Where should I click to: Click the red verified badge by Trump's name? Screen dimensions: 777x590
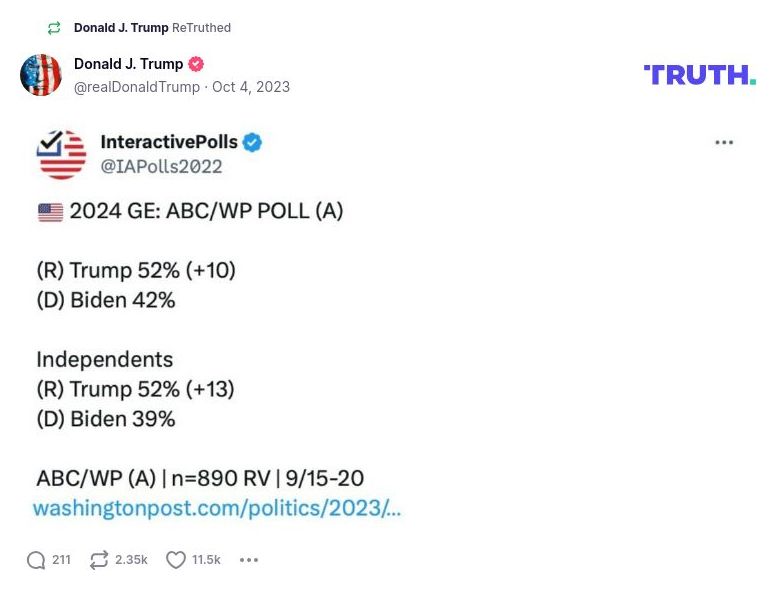(x=197, y=64)
